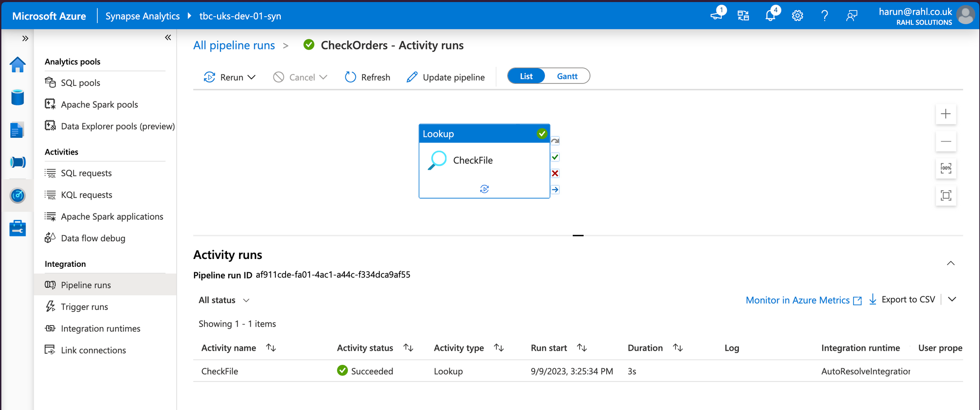The image size is (980, 410).
Task: Open the All status filter dropdown
Action: pyautogui.click(x=224, y=300)
